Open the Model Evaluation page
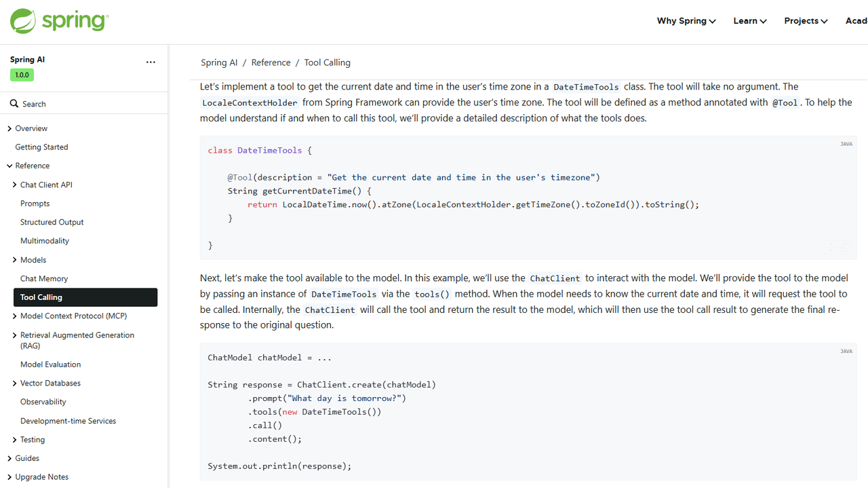Viewport: 868px width, 488px height. point(51,364)
